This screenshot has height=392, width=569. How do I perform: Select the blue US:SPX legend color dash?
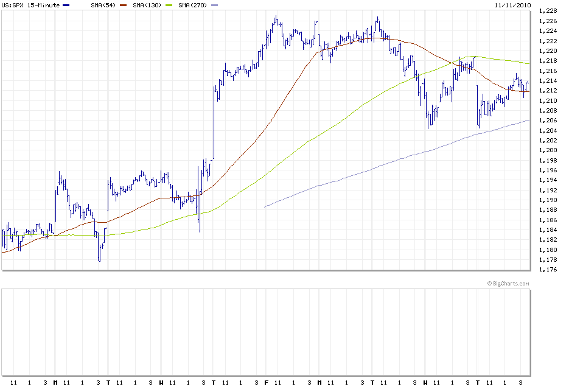(66, 5)
